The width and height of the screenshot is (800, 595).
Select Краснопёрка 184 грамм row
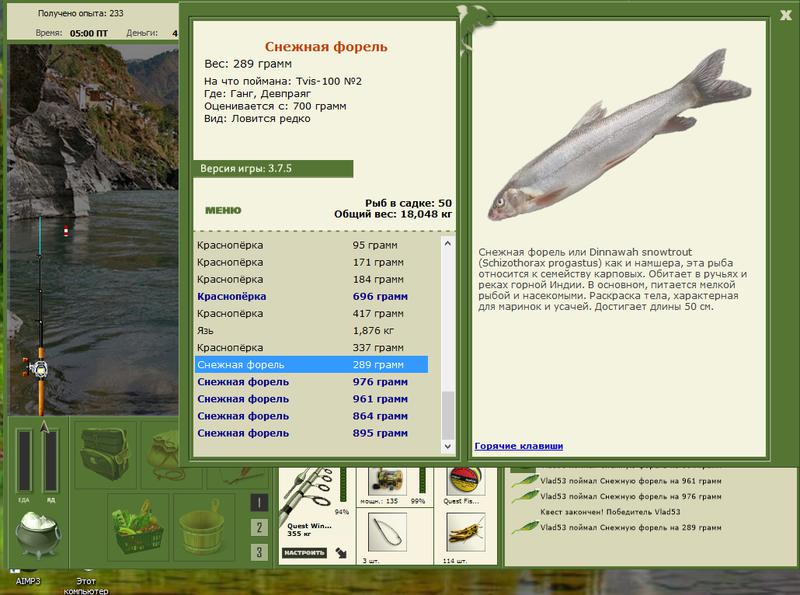click(312, 279)
